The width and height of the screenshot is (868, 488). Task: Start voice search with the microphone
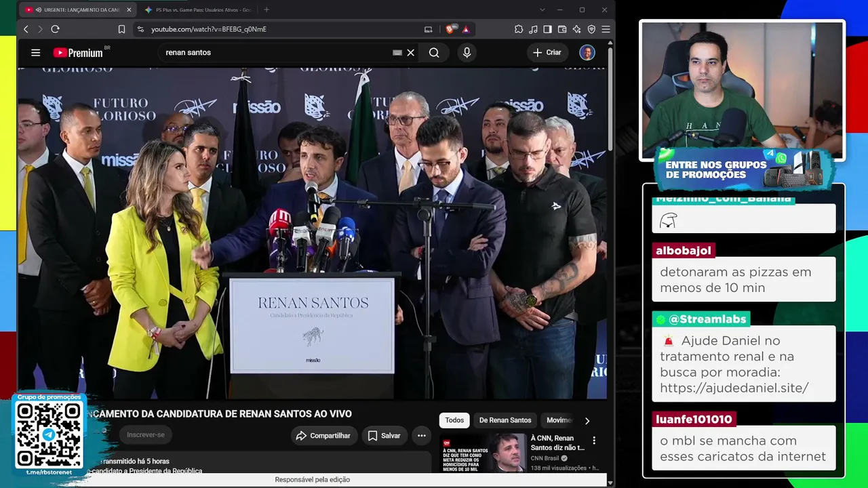tap(467, 52)
